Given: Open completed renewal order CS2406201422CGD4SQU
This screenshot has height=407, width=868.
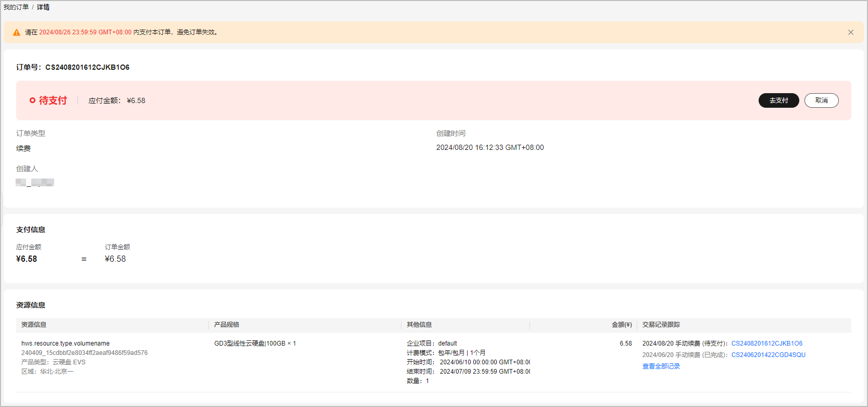Looking at the screenshot, I should pos(769,355).
